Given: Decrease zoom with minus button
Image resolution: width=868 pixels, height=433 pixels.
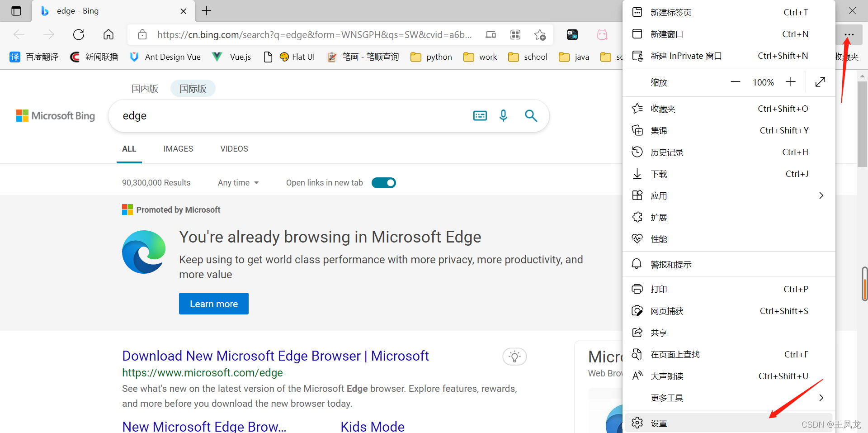Looking at the screenshot, I should (x=736, y=82).
